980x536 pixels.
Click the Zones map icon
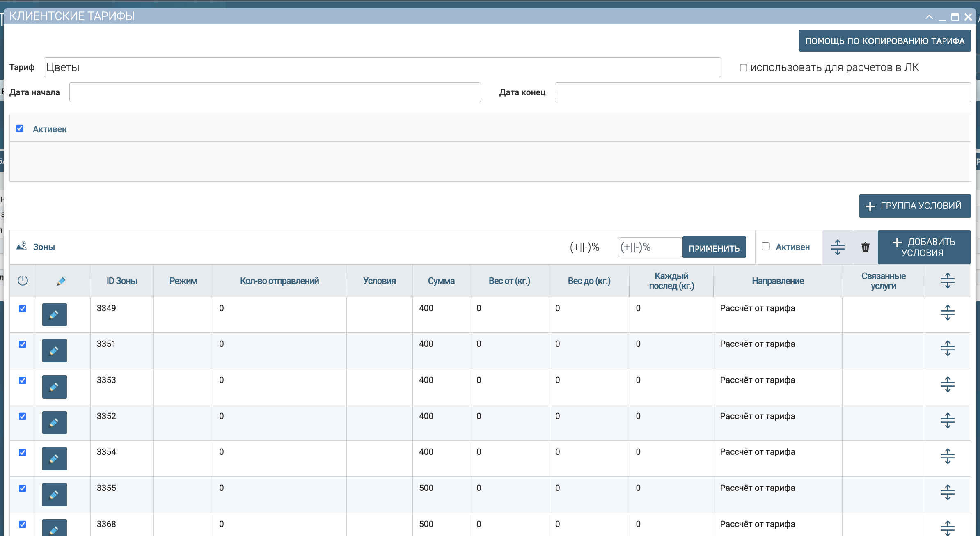pyautogui.click(x=22, y=246)
